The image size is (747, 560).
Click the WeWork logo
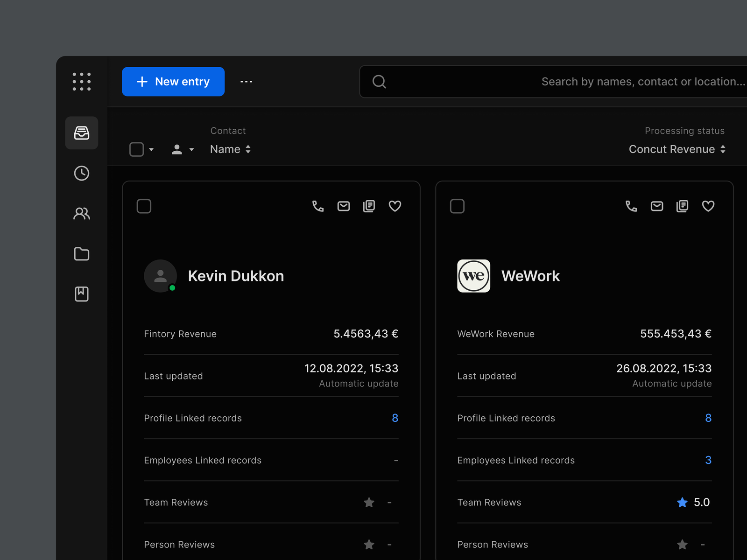point(473,276)
